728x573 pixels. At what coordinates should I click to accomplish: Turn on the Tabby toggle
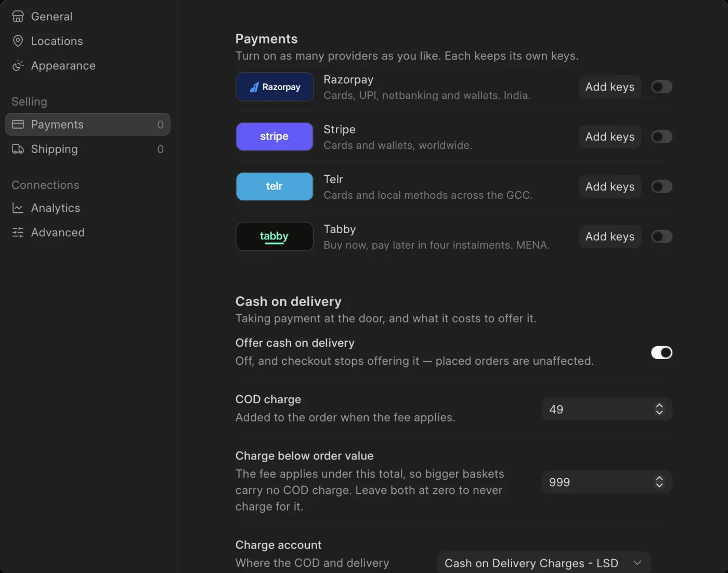(661, 237)
